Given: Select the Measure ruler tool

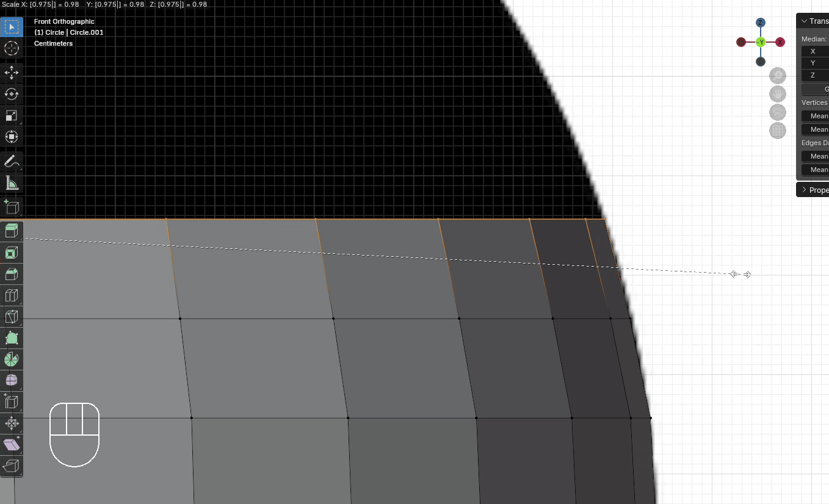Looking at the screenshot, I should click(x=12, y=183).
